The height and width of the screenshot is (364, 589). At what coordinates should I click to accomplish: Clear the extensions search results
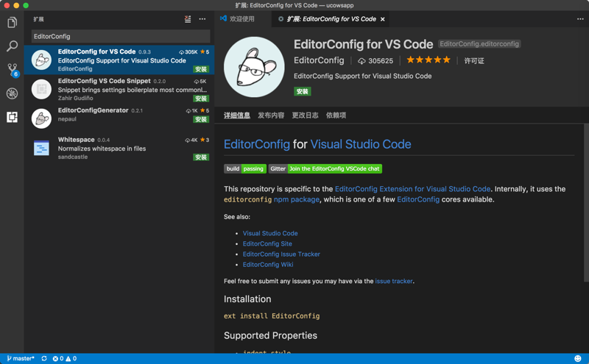(188, 19)
